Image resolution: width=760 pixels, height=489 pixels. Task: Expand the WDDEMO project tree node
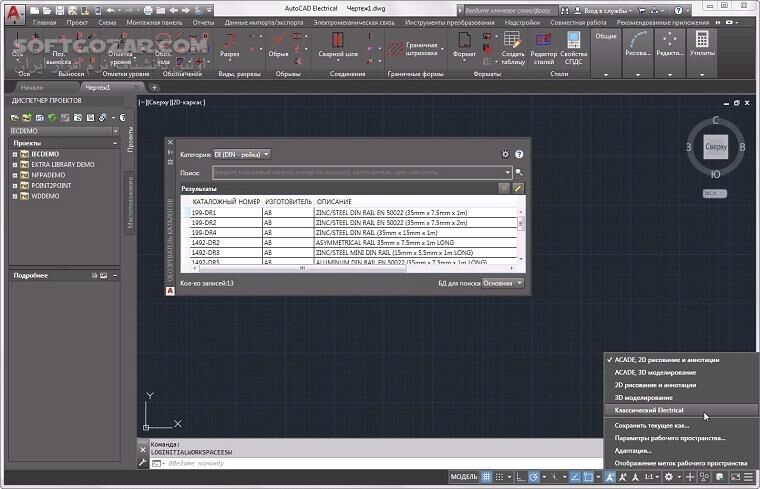coord(15,196)
